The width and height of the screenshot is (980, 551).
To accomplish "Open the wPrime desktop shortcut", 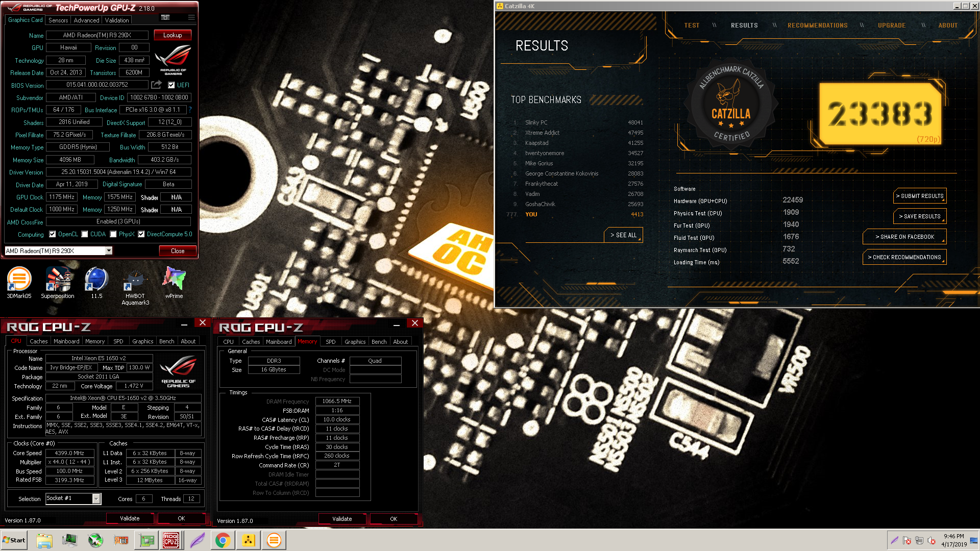I will pyautogui.click(x=174, y=283).
